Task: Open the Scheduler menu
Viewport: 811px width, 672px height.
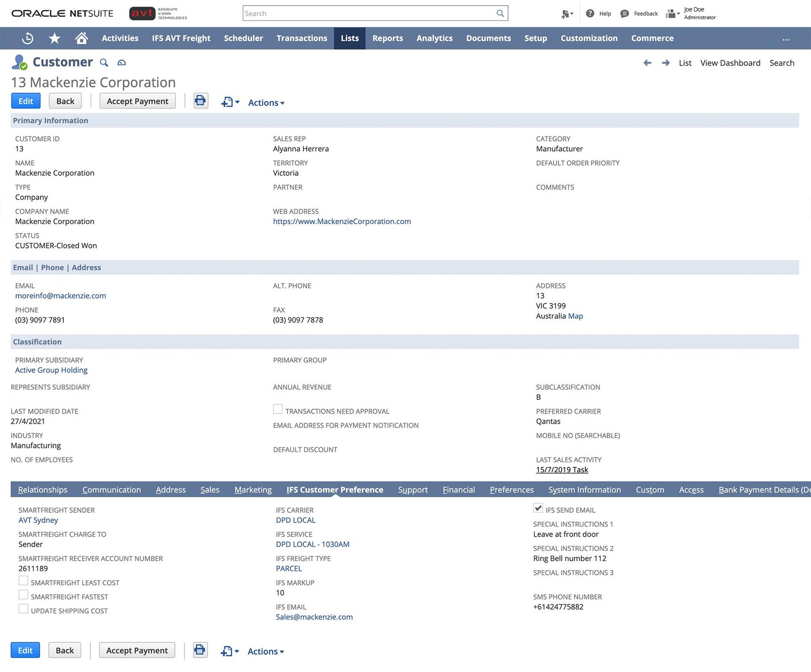Action: [243, 38]
